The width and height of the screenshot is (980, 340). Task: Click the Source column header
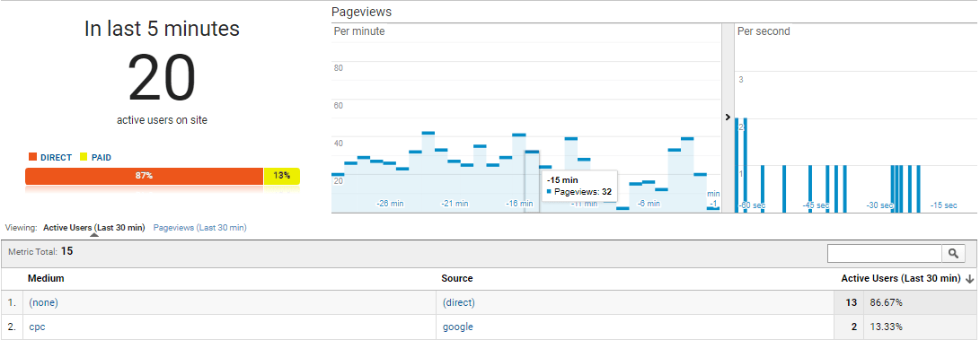pyautogui.click(x=457, y=278)
